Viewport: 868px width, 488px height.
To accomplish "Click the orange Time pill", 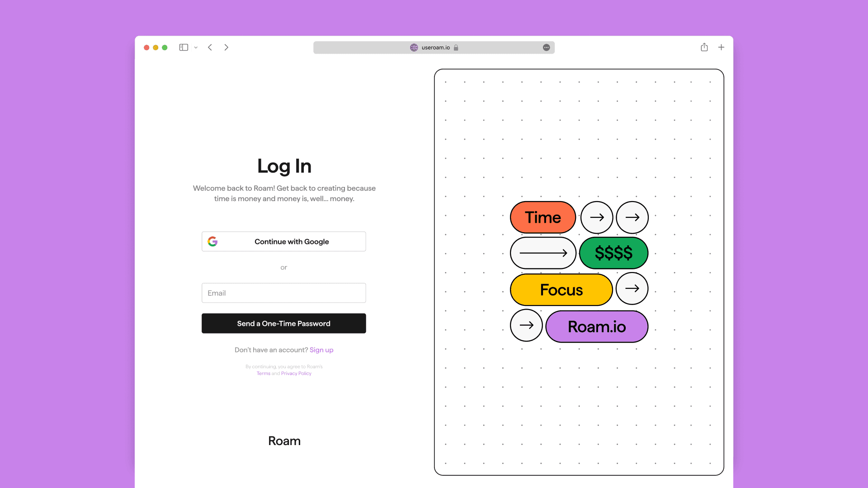I will [x=542, y=217].
